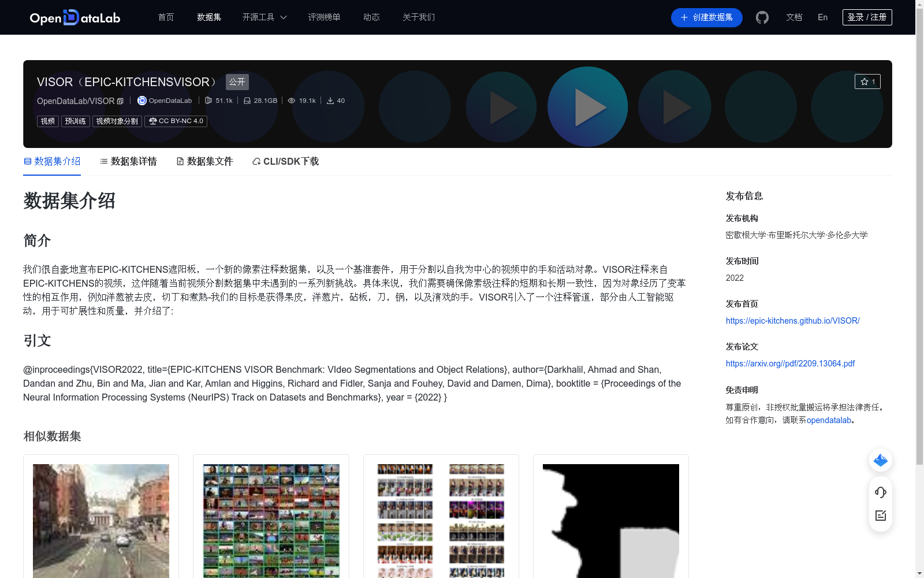This screenshot has width=924, height=578.
Task: Click the large center play button
Action: pyautogui.click(x=588, y=107)
